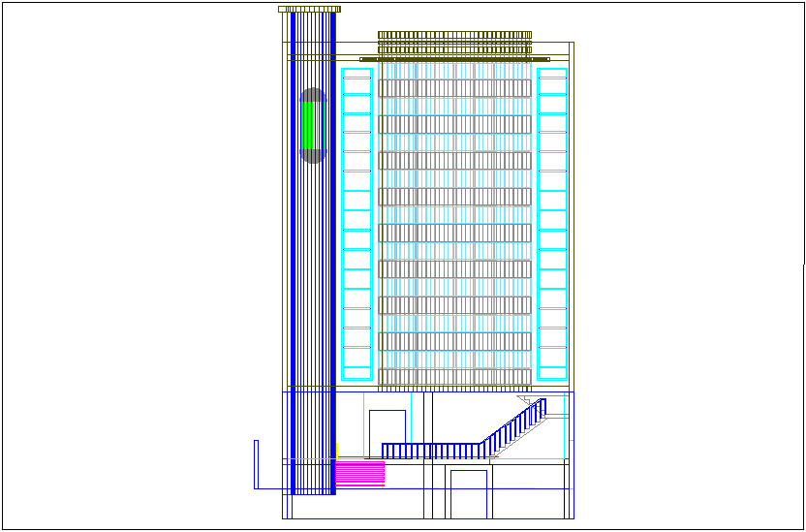
Task: Pick the right cyan window column
Action: [x=552, y=224]
